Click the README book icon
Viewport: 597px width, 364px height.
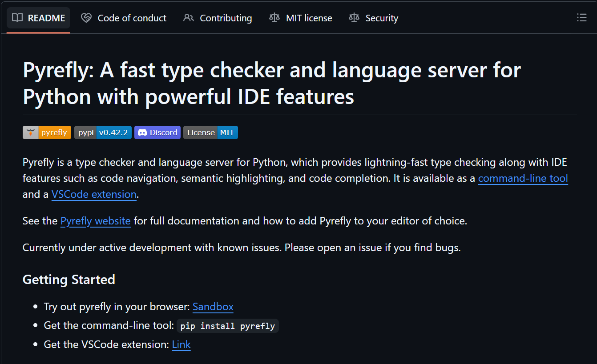(x=17, y=18)
